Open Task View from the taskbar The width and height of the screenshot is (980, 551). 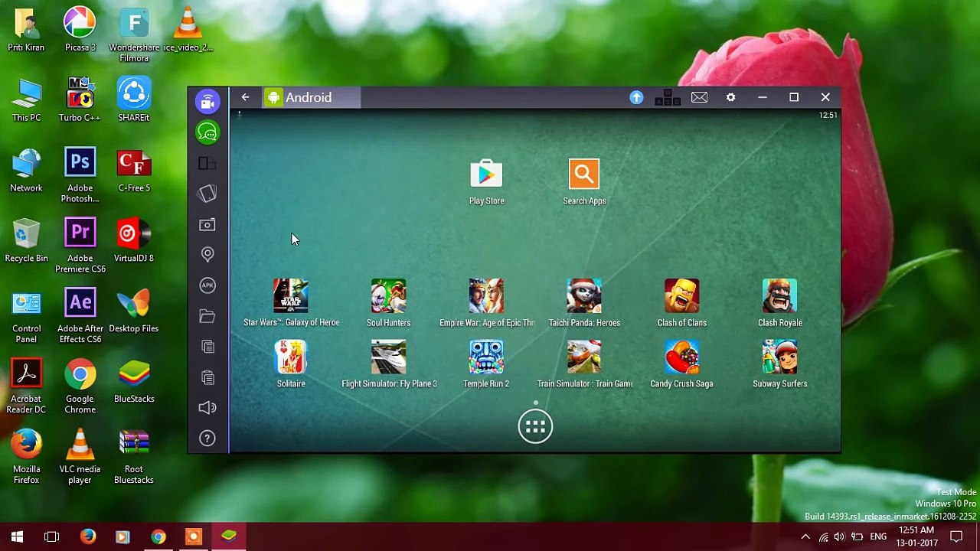pos(52,536)
